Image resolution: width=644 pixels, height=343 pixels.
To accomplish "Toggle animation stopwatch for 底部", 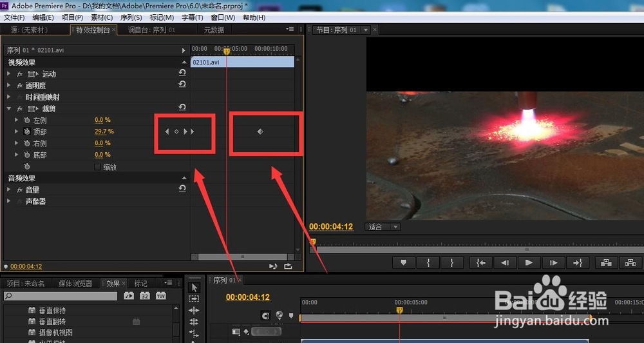I will (x=27, y=155).
